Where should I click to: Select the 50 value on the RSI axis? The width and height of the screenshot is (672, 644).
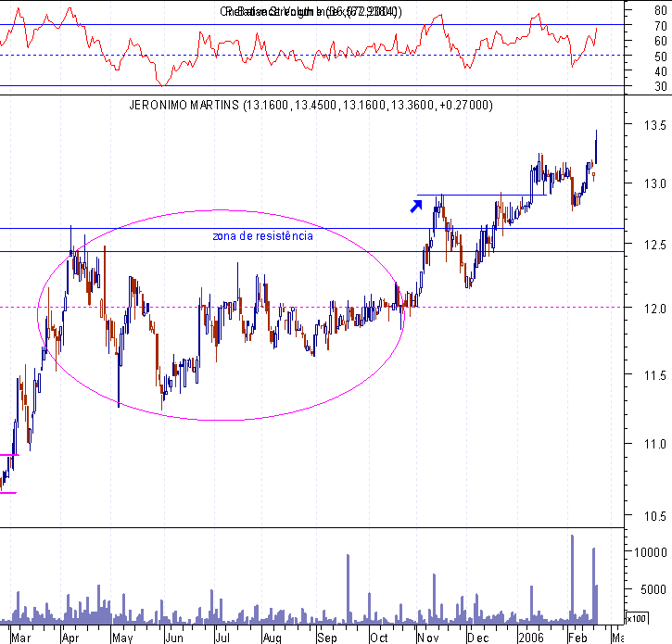point(661,57)
